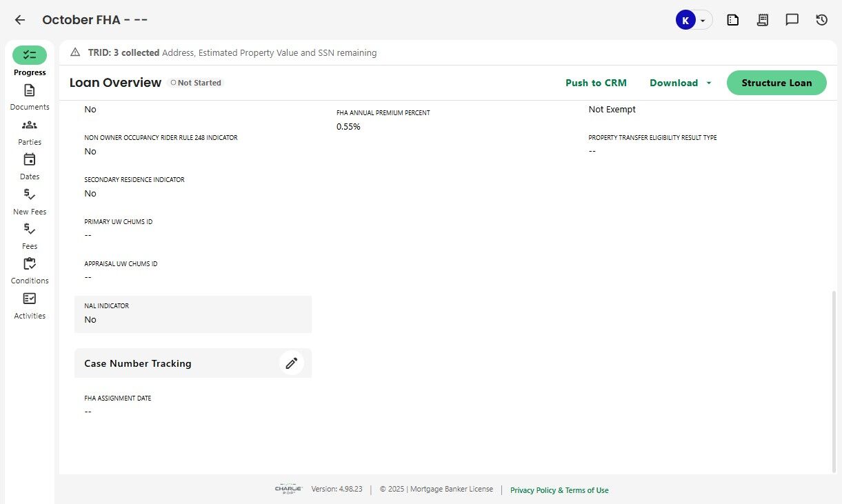Open New Fees in the sidebar

pyautogui.click(x=30, y=201)
